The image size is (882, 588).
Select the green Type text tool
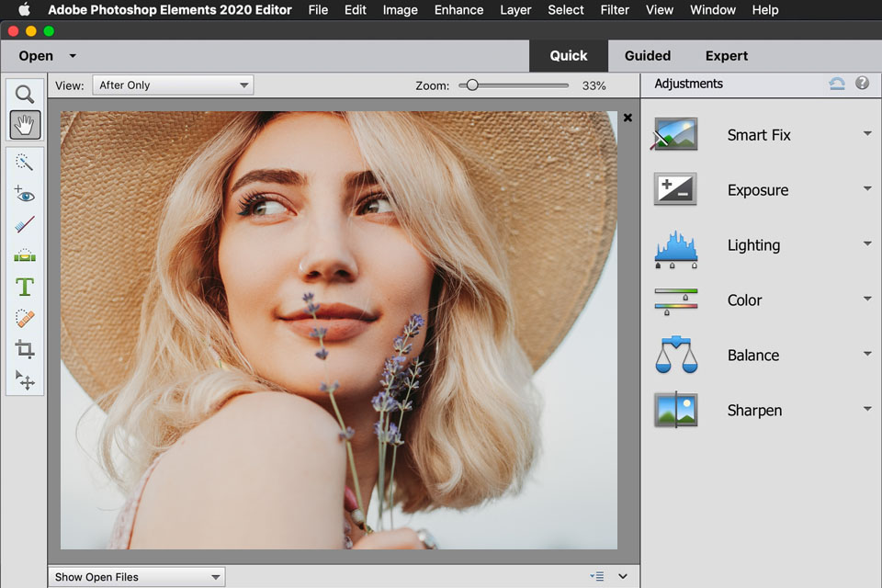tap(25, 287)
